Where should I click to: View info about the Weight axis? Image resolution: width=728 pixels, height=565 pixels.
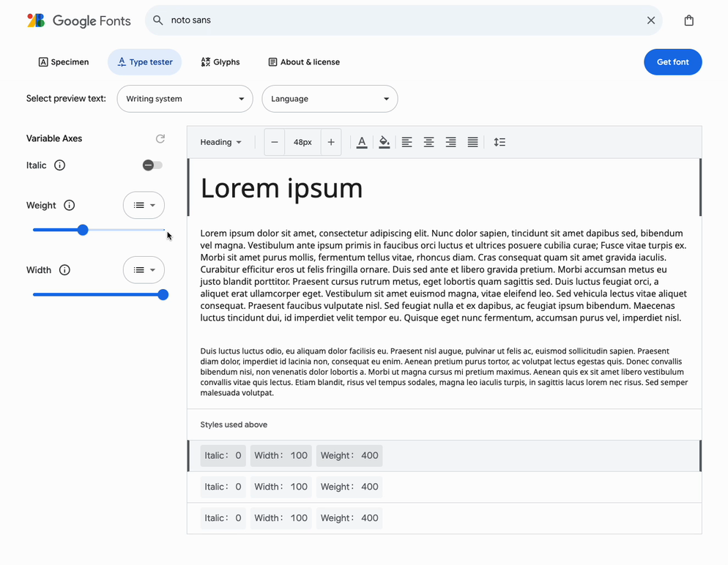(x=70, y=205)
